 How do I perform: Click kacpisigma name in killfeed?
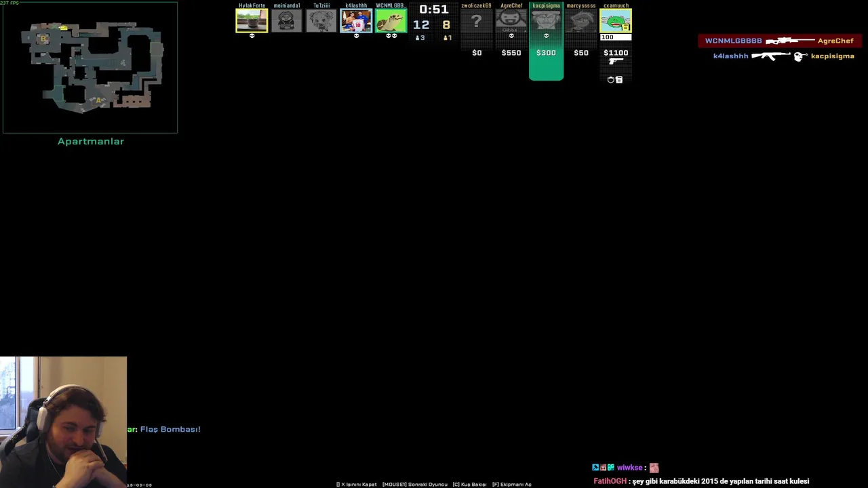point(832,56)
